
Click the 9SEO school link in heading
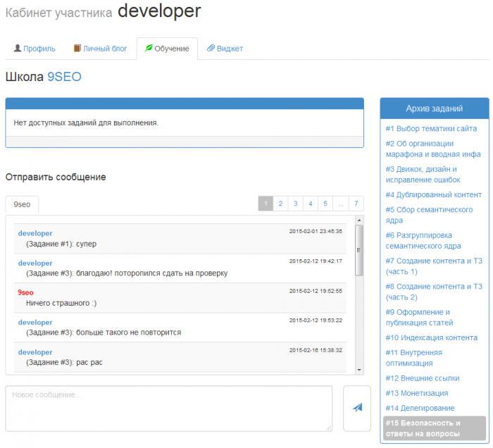64,77
